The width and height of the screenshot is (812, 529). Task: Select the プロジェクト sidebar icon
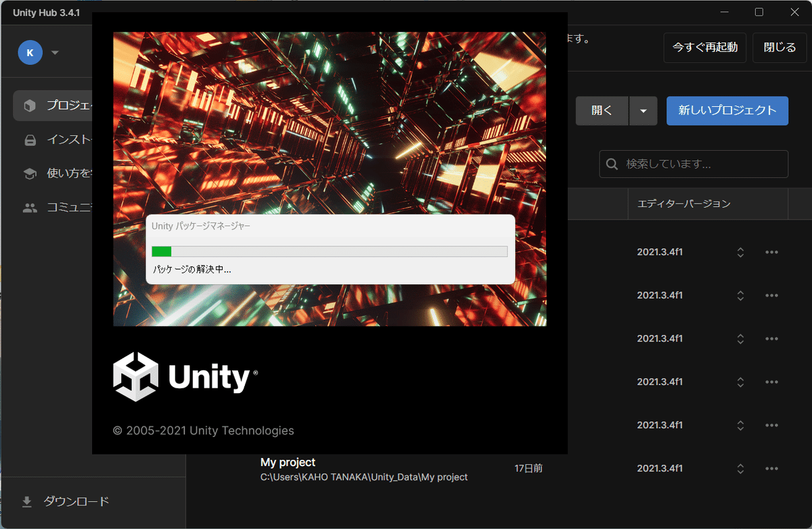[x=30, y=106]
